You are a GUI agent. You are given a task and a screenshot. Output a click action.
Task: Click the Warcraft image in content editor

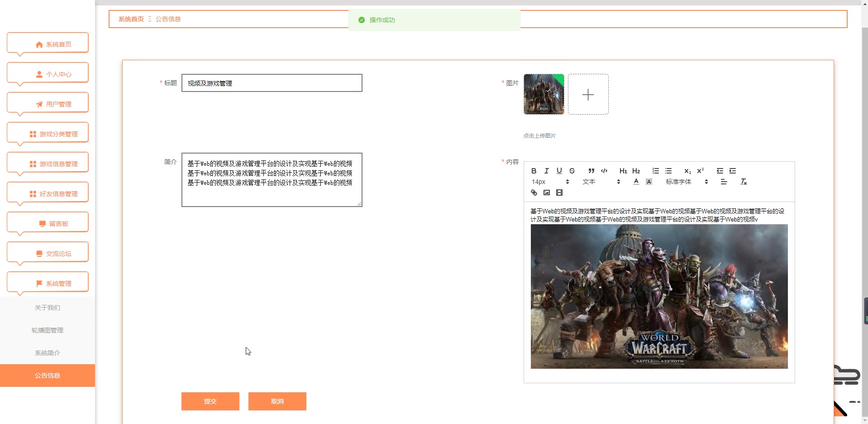(659, 296)
